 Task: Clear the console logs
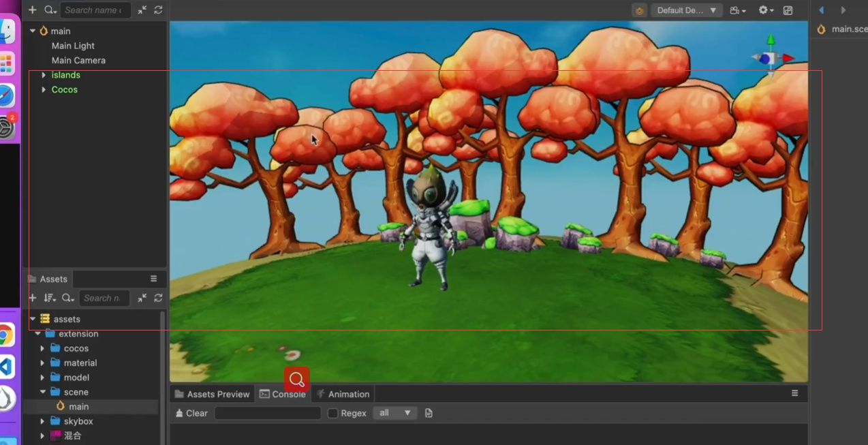click(191, 413)
